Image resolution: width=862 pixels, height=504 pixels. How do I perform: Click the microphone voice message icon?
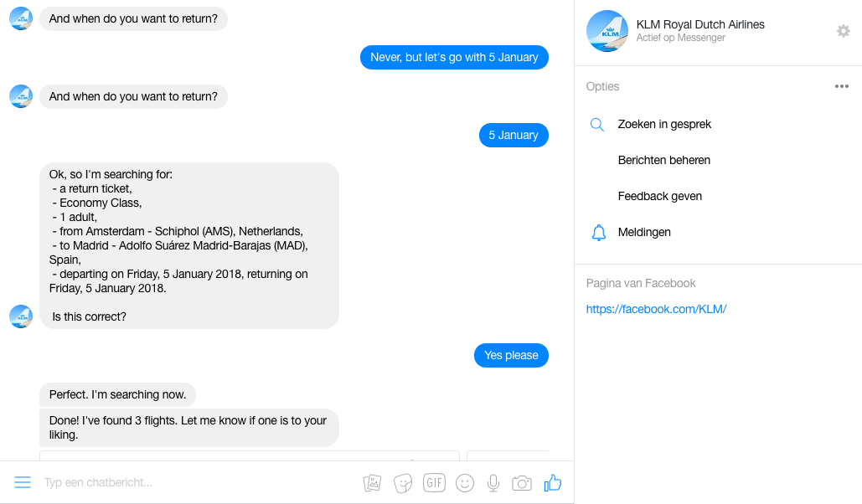(493, 483)
